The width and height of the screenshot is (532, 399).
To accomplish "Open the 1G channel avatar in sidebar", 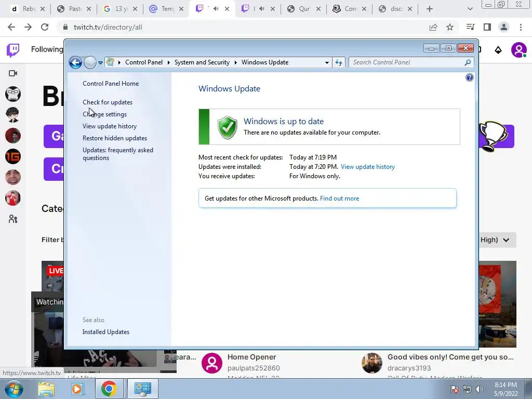I will point(13,156).
